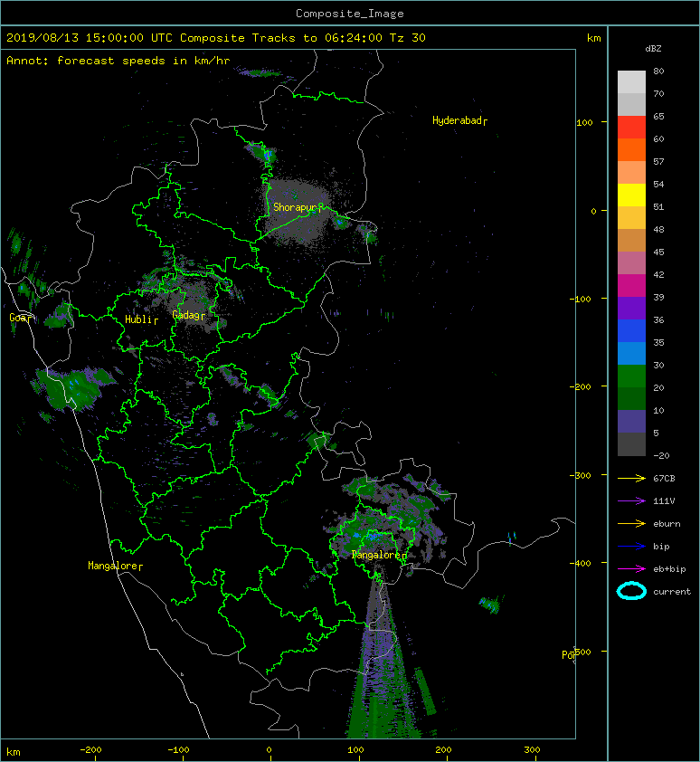Click the 200 horizontal axis tick label

pos(443,750)
